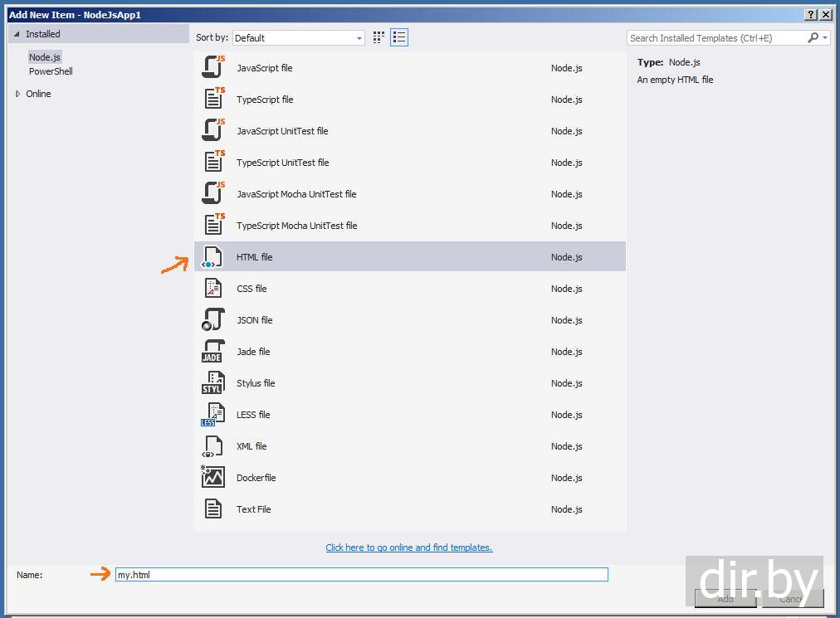Select the Text File template icon
840x618 pixels.
213,509
